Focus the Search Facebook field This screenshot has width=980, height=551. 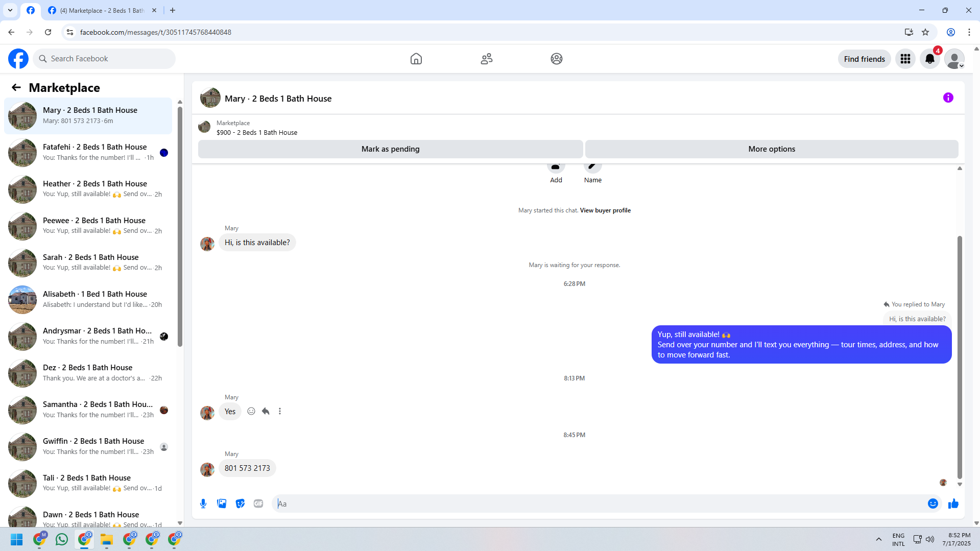pyautogui.click(x=104, y=59)
